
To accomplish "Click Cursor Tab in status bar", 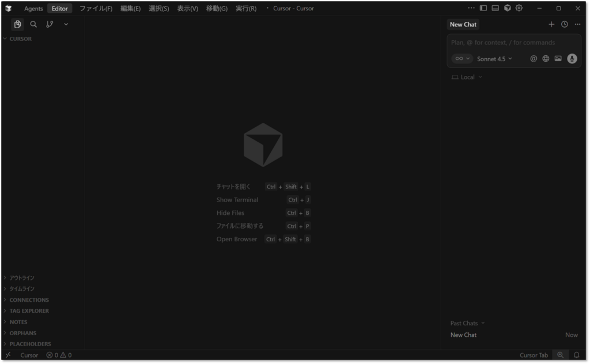I will coord(534,355).
